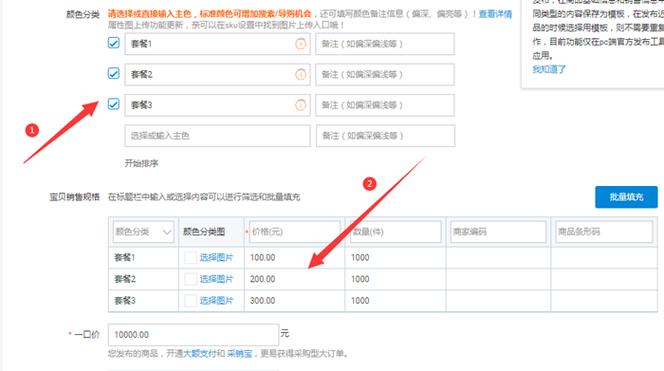Open the 大额支付 link
The width and height of the screenshot is (664, 371).
[199, 354]
